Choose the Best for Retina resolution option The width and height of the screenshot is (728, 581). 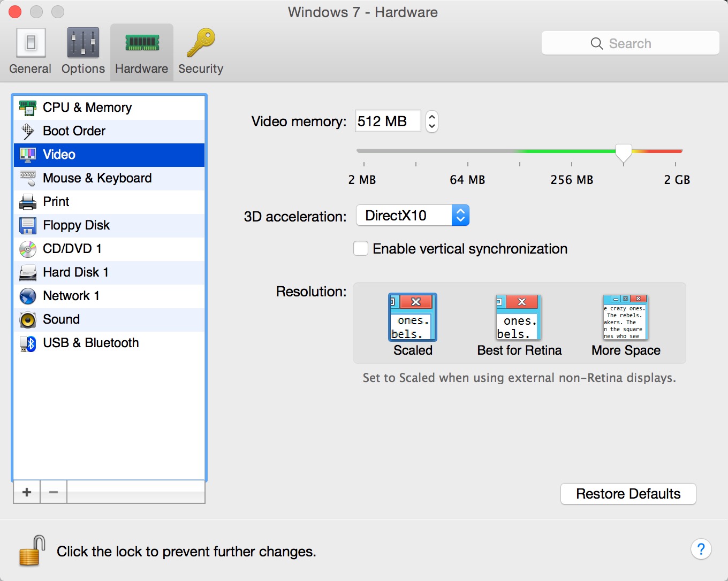pyautogui.click(x=519, y=325)
